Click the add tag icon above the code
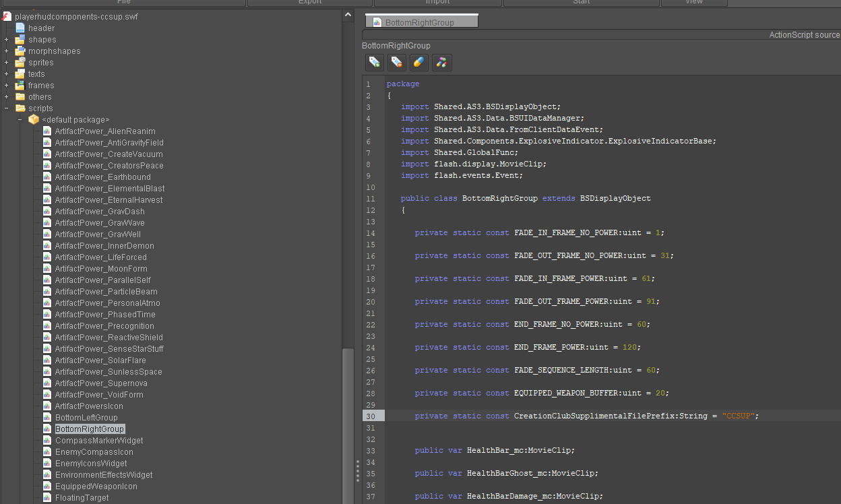Viewport: 841px width, 504px height. click(375, 62)
